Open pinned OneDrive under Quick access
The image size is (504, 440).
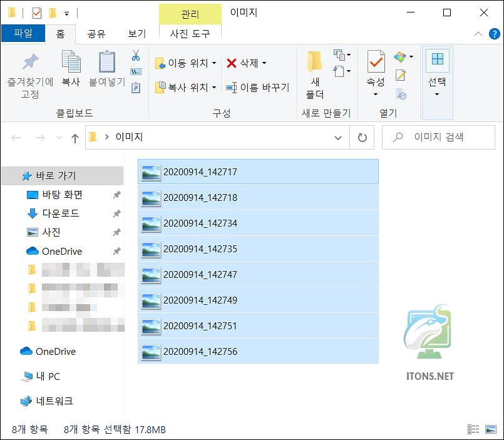pyautogui.click(x=62, y=251)
